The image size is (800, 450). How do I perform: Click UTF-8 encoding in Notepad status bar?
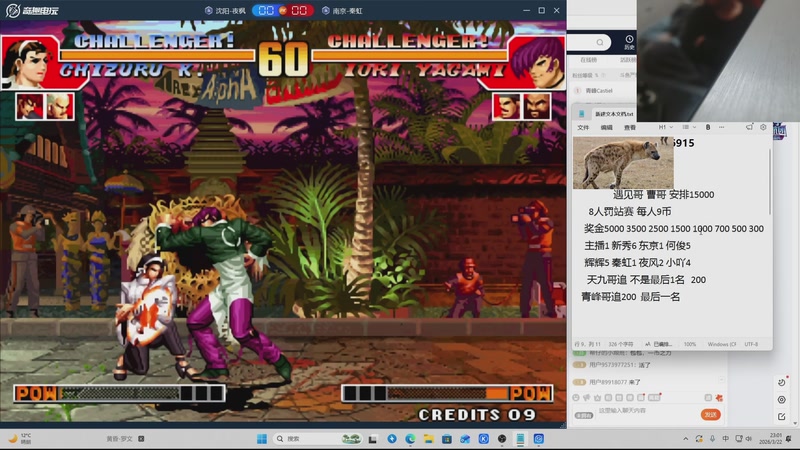click(x=751, y=344)
